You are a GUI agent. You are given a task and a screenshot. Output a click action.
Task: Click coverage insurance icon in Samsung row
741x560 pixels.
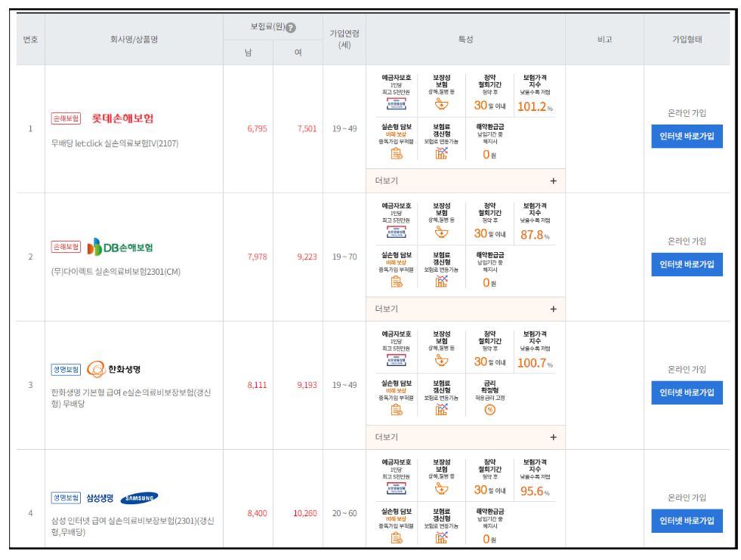click(x=441, y=488)
